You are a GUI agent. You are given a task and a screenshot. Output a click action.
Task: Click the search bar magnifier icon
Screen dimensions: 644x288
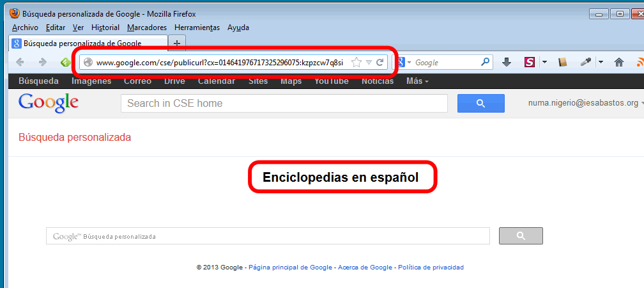tap(486, 62)
